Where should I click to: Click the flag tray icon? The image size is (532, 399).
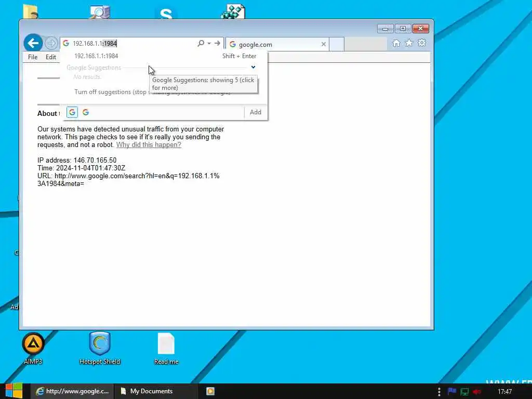[451, 392]
